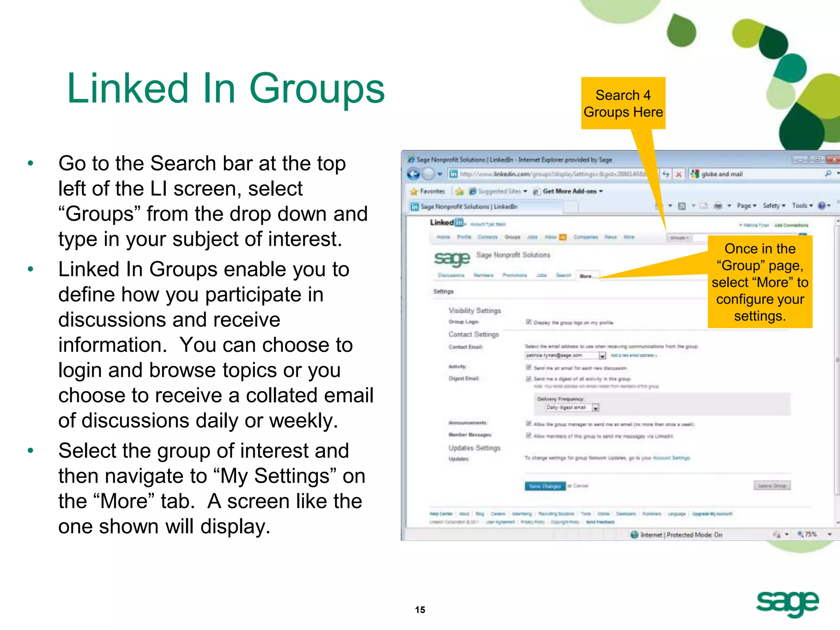This screenshot has width=840, height=630.
Task: Click the Sage group logo
Action: coord(452,259)
